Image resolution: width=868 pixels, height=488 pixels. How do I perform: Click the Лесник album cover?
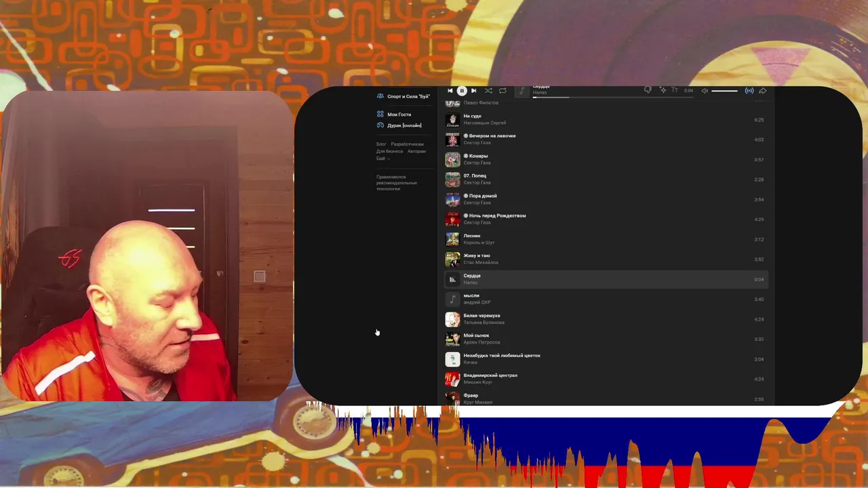pos(452,239)
